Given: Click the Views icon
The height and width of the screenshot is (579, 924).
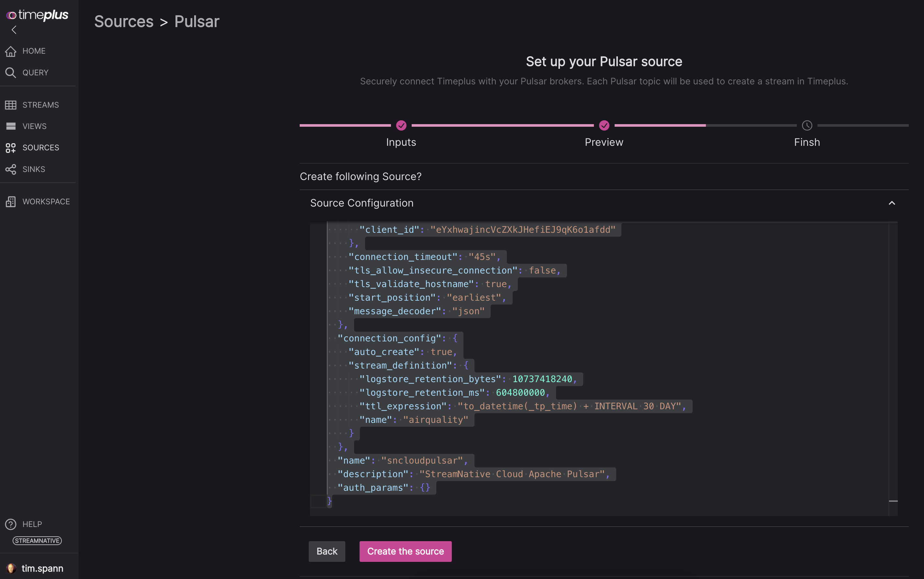Looking at the screenshot, I should pyautogui.click(x=11, y=126).
